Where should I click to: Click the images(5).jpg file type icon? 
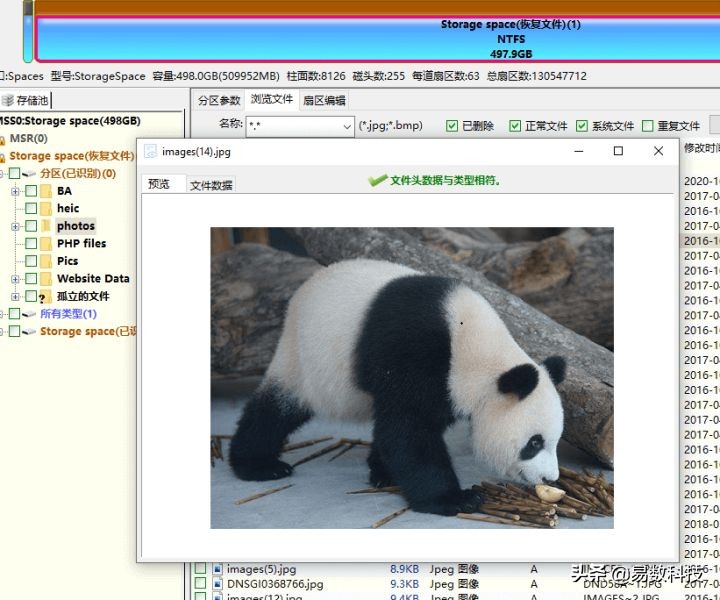218,569
